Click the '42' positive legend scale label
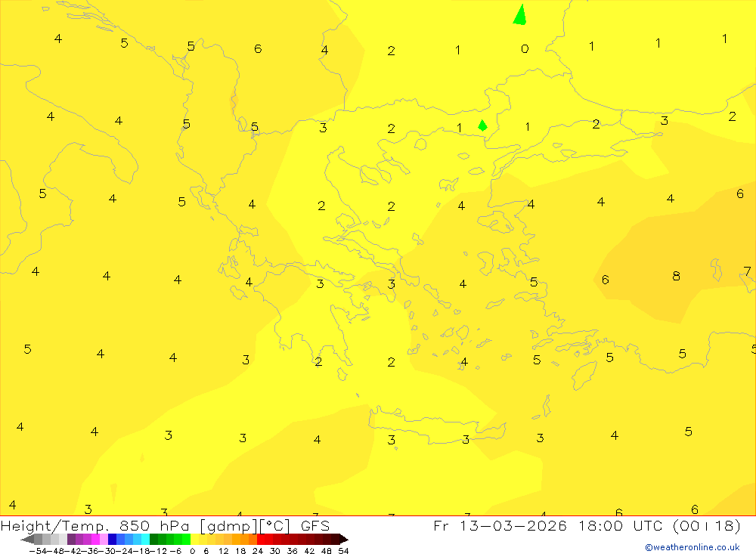The width and height of the screenshot is (756, 554). (x=309, y=551)
